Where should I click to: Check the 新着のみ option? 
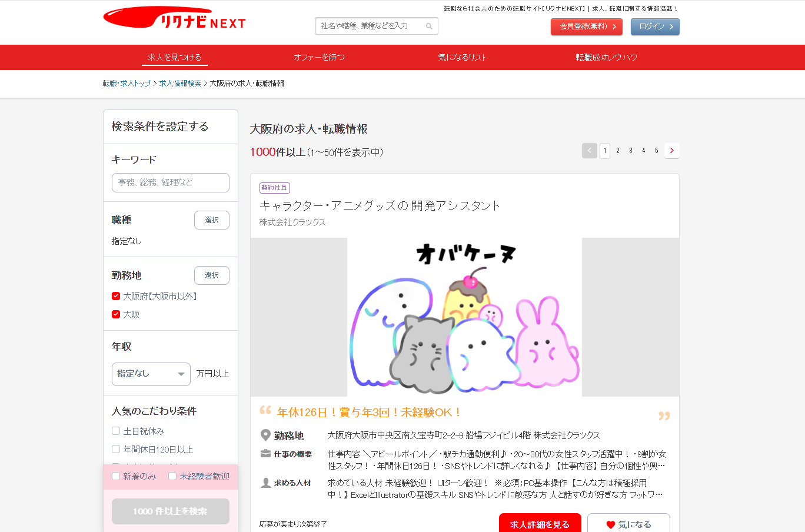point(116,476)
